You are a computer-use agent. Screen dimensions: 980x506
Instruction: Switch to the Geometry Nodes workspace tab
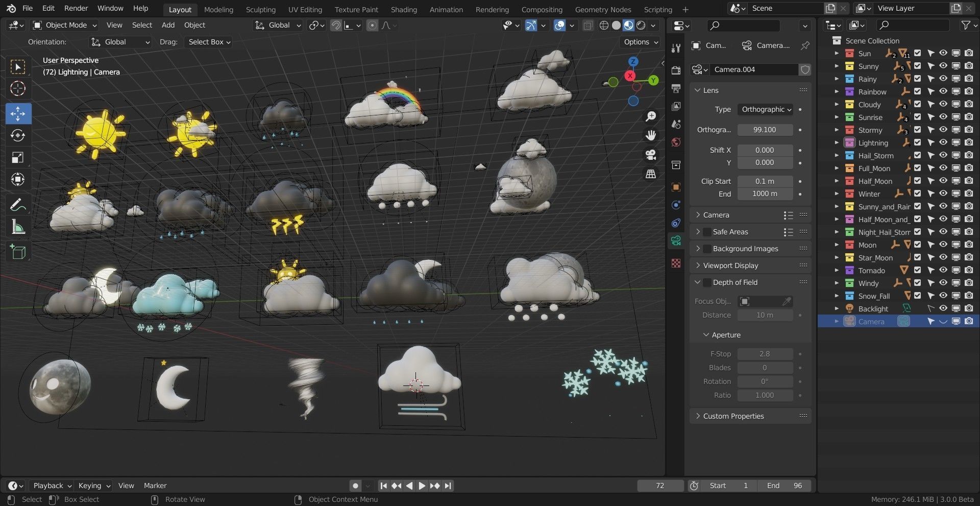[x=603, y=9]
